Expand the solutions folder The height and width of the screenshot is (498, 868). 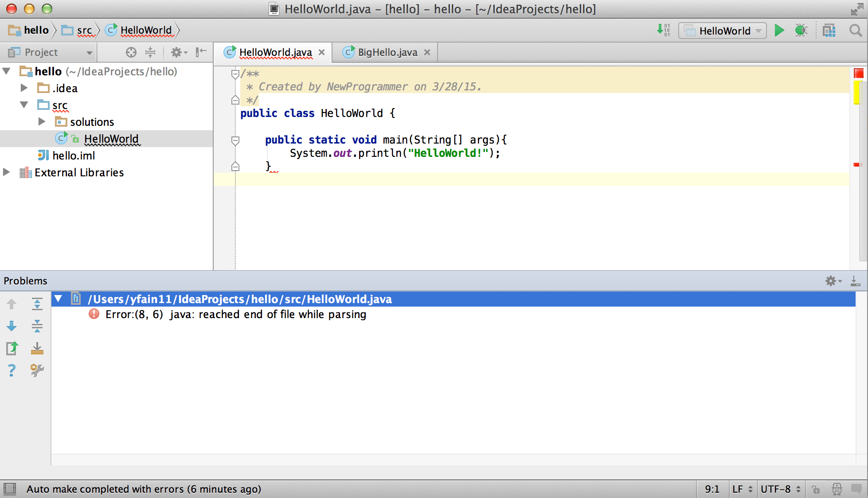[x=42, y=121]
